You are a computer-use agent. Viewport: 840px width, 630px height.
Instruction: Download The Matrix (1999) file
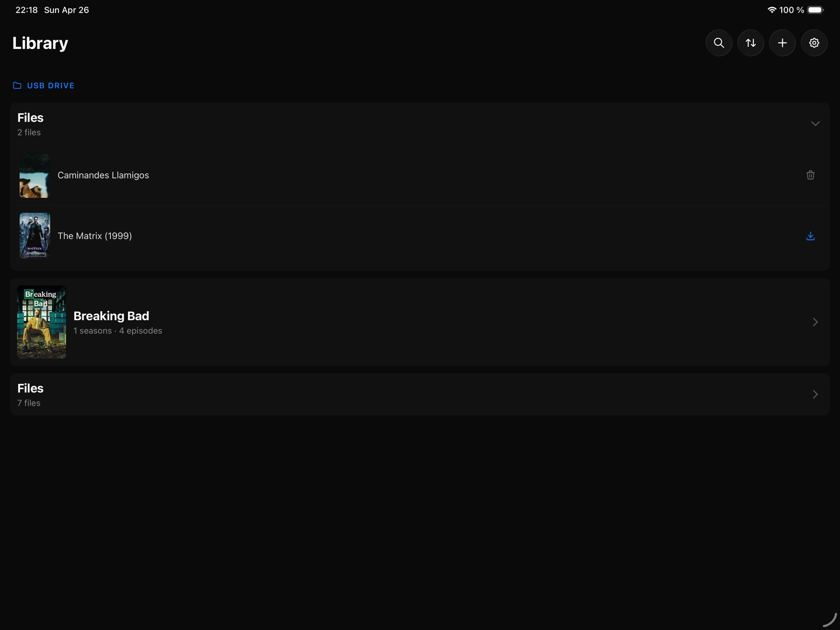810,236
